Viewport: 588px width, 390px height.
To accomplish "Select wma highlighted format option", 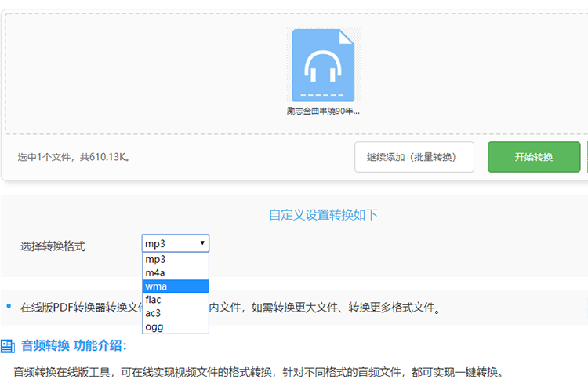I will (176, 286).
